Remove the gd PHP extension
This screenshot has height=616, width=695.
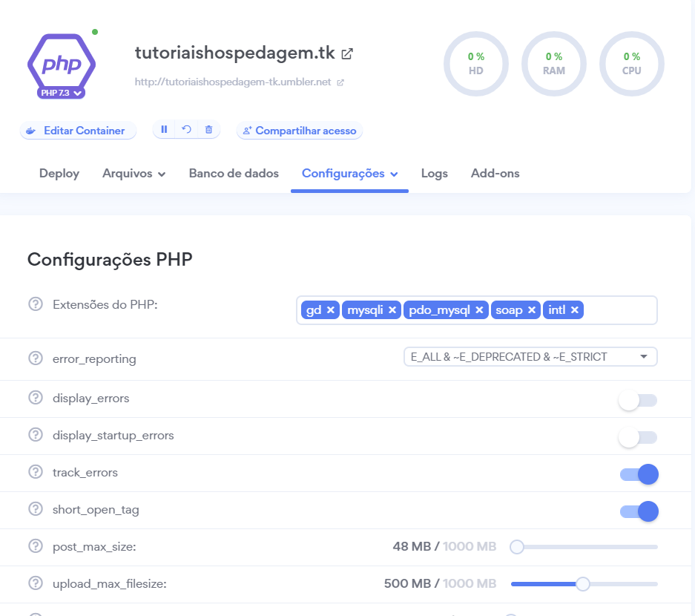point(331,310)
